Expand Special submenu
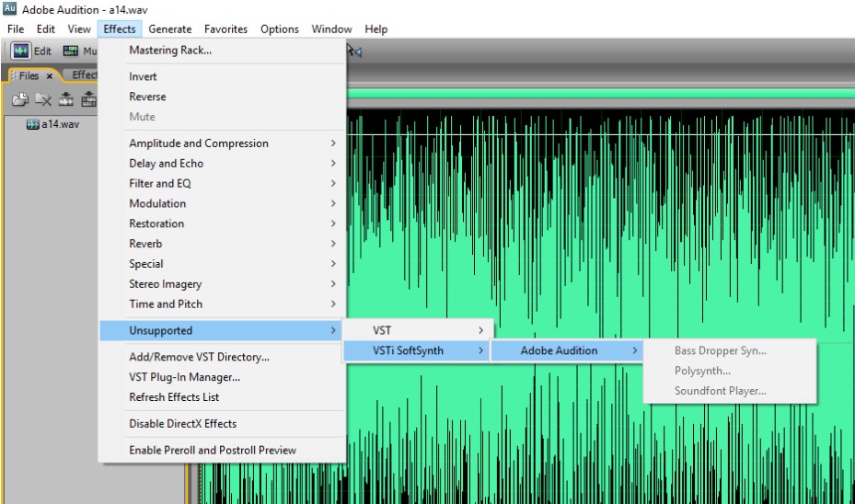The image size is (855, 504). pyautogui.click(x=222, y=264)
